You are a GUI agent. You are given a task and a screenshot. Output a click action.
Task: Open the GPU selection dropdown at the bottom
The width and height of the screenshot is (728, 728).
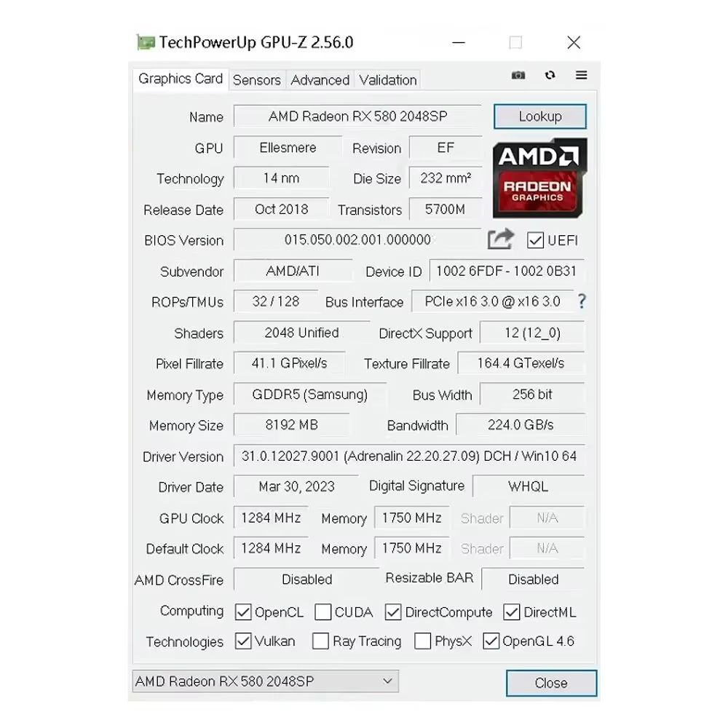coord(388,681)
